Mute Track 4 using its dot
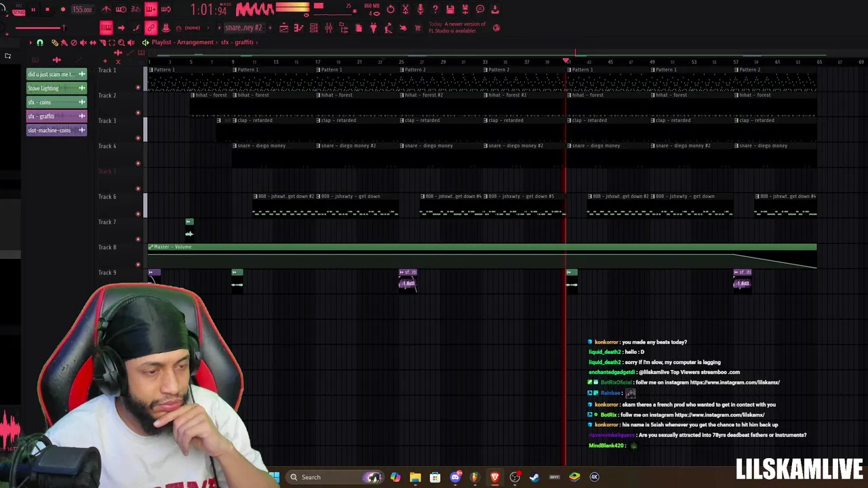Screen dimensions: 868x488 tap(138, 163)
